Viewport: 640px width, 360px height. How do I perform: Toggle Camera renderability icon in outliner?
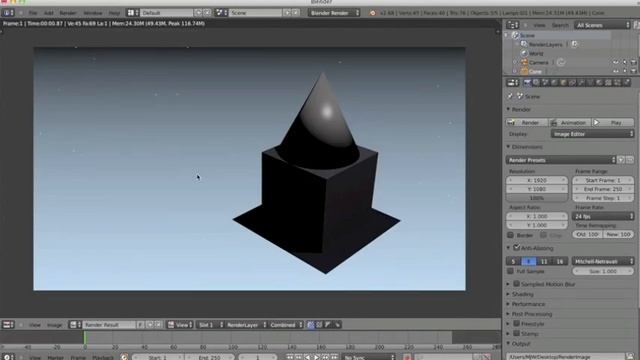click(x=633, y=62)
